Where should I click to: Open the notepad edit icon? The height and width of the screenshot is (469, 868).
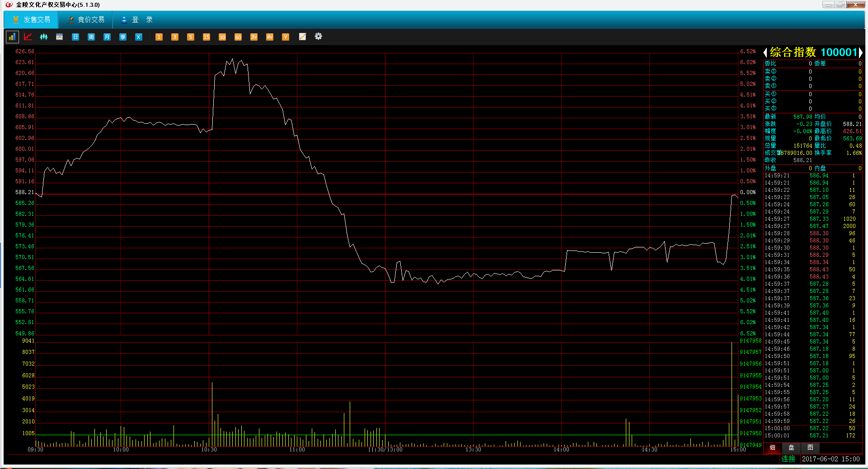point(303,37)
